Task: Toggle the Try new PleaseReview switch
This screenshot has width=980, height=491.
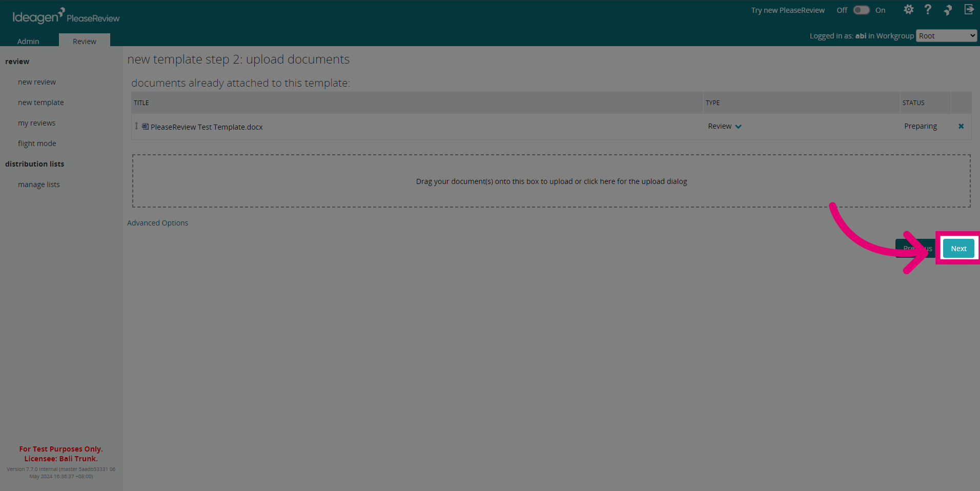Action: 861,10
